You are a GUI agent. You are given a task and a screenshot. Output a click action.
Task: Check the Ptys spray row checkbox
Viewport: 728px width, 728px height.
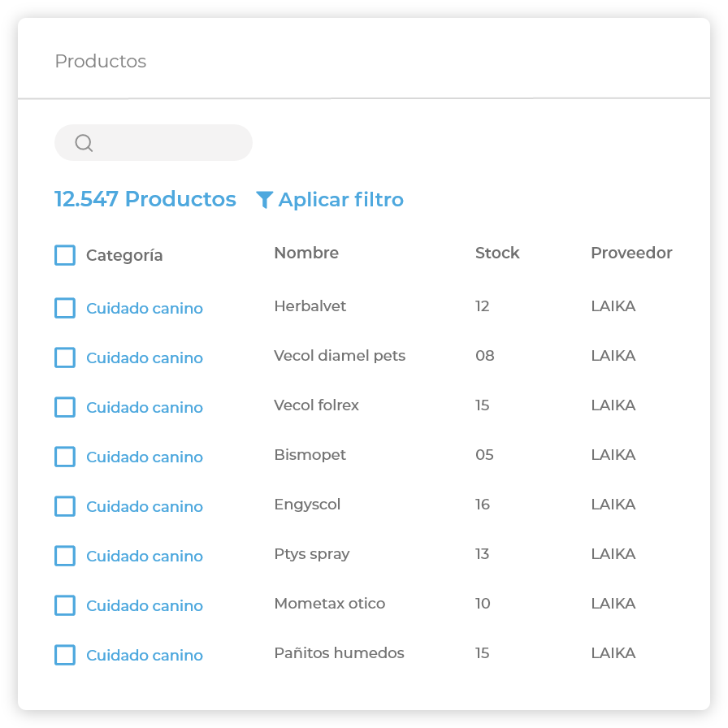[65, 556]
